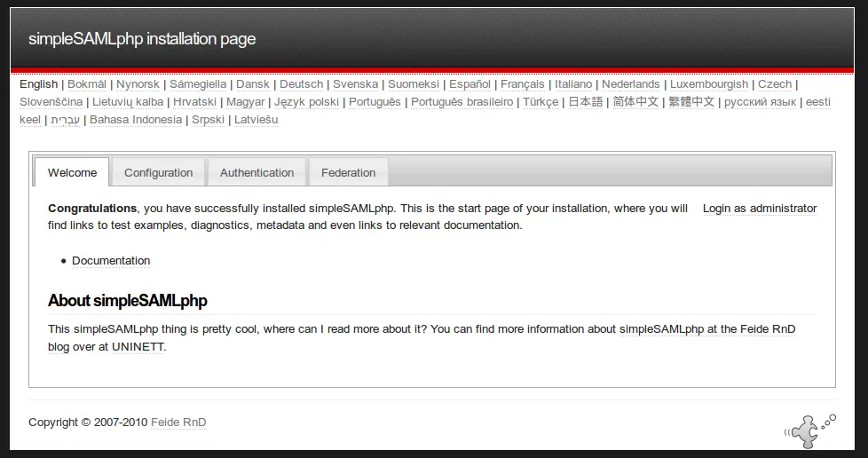Choose Simplified Chinese 简体中文
The width and height of the screenshot is (868, 458).
coord(635,102)
